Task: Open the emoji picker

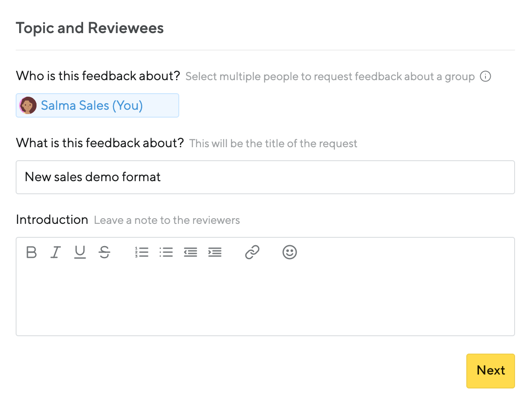Action: click(290, 252)
